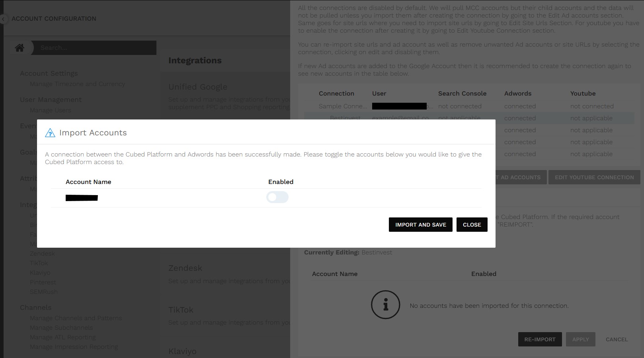Toggle the Enabled switch for the account
This screenshot has height=358, width=644.
tap(277, 197)
